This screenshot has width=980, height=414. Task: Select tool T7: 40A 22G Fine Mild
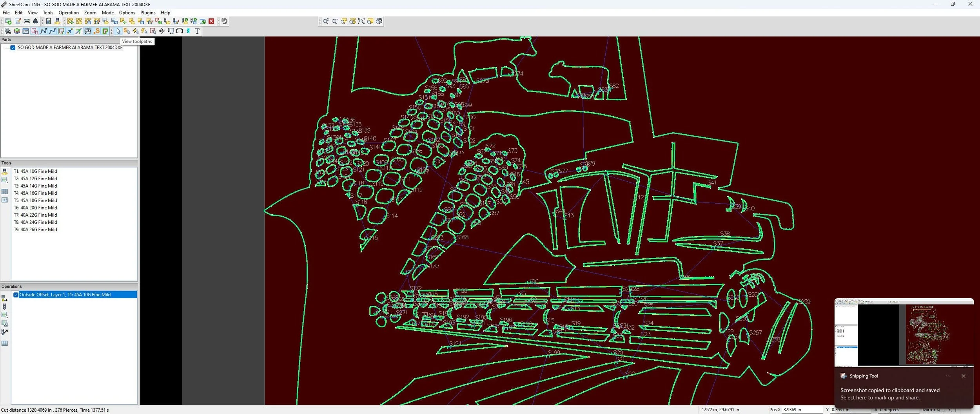click(x=35, y=215)
